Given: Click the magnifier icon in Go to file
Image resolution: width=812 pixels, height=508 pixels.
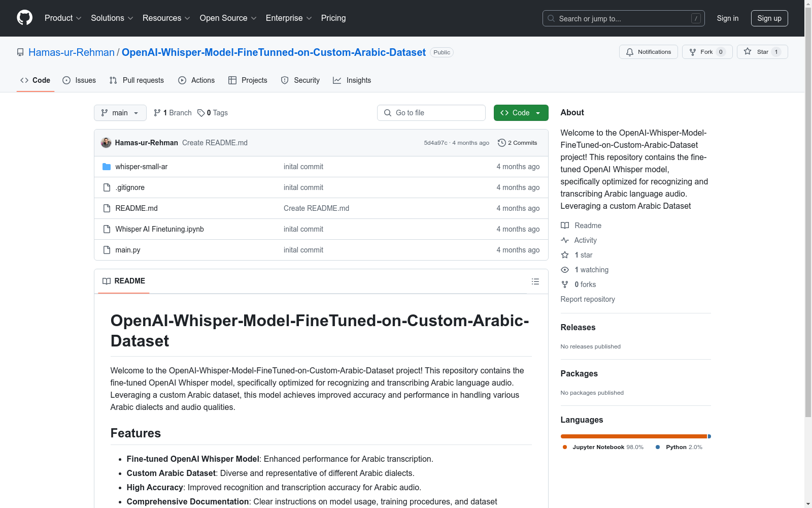Looking at the screenshot, I should pos(388,113).
